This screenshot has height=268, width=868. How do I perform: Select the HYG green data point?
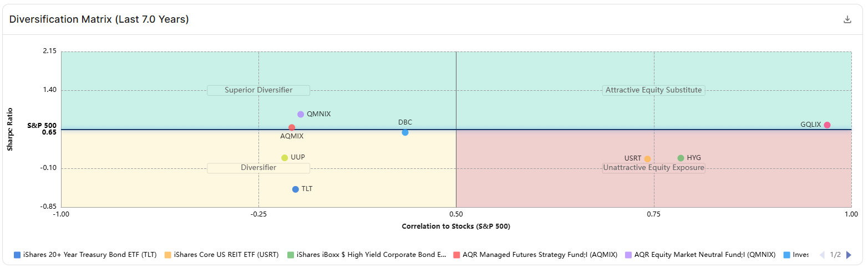[x=681, y=158]
